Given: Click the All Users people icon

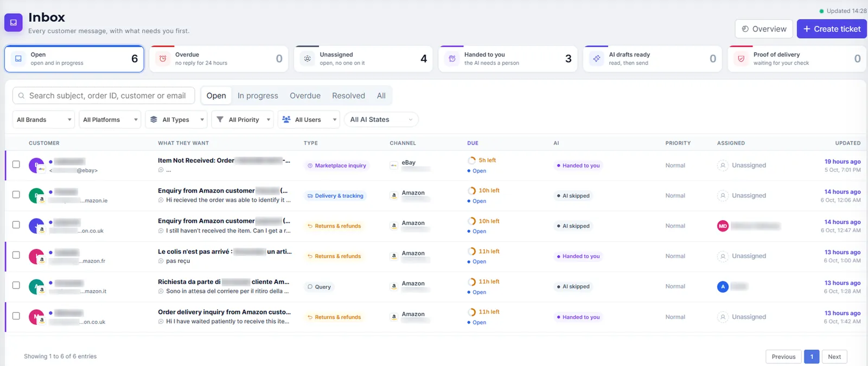Looking at the screenshot, I should tap(286, 119).
